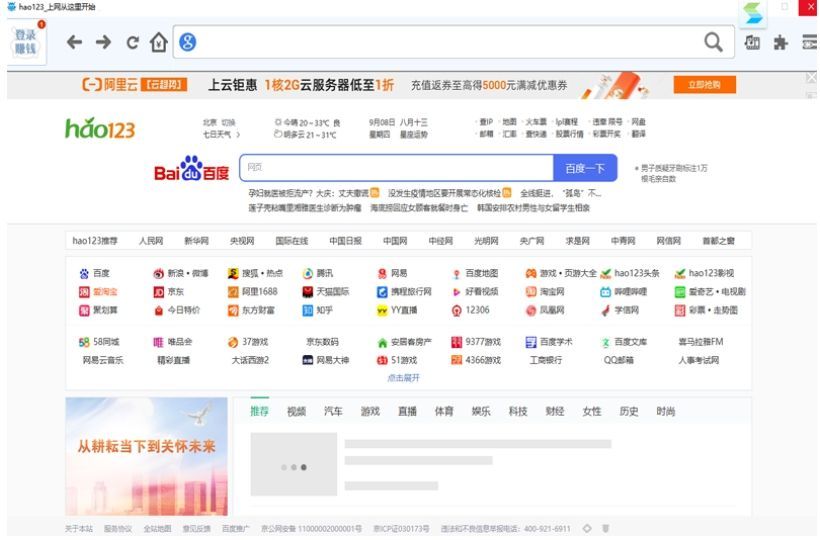Focus the Baidu search input box

396,168
